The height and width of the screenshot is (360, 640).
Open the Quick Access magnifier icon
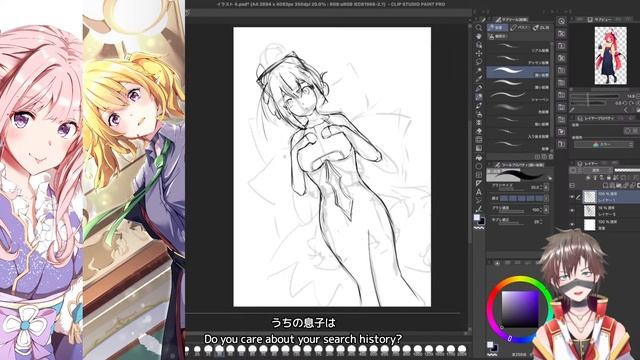coord(562,22)
